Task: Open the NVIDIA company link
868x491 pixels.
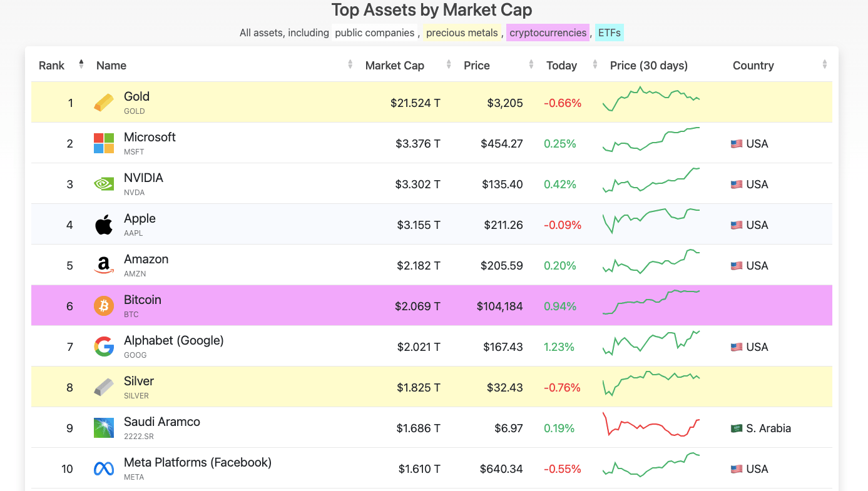Action: pos(143,178)
